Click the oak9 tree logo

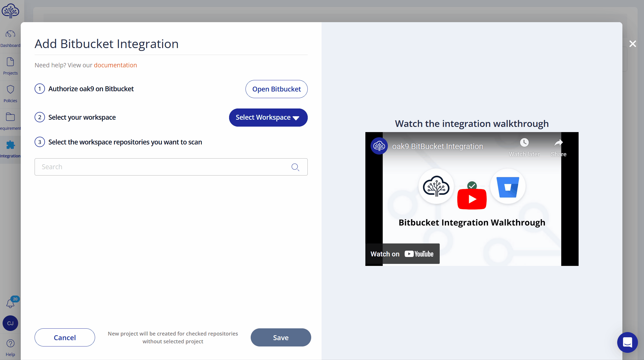10,11
